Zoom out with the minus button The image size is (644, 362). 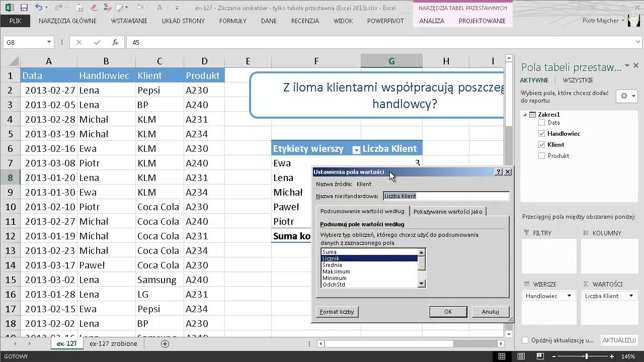click(553, 356)
